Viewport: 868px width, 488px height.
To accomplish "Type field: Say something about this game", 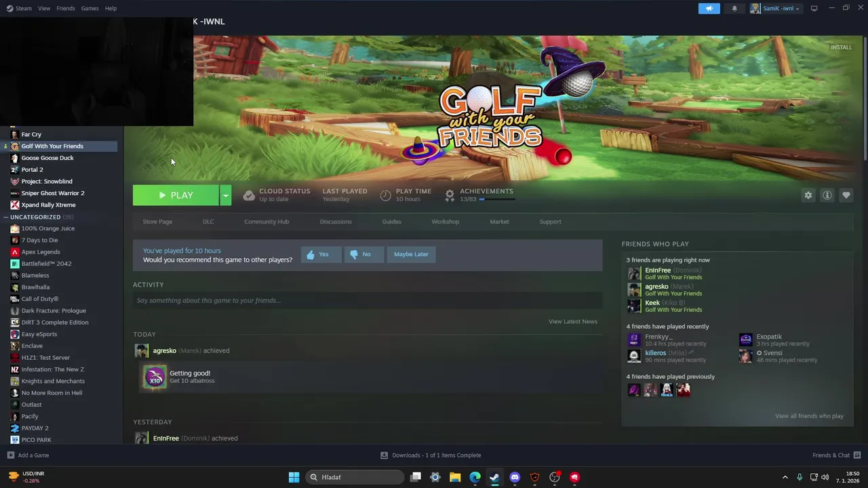I will (x=368, y=300).
